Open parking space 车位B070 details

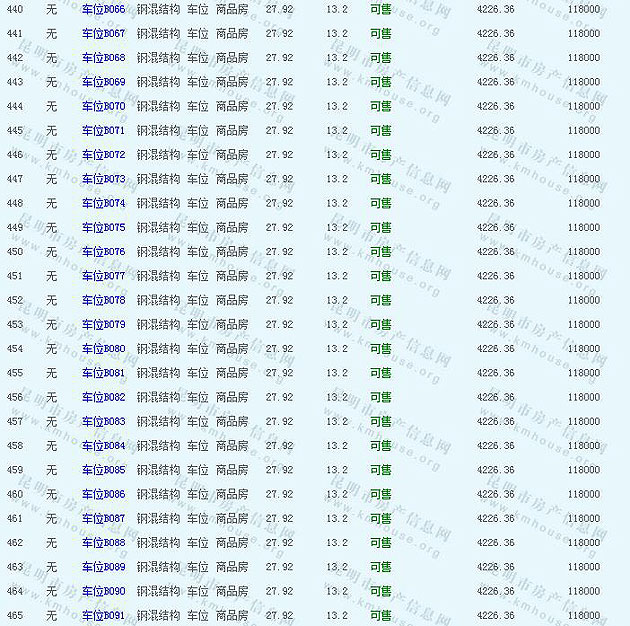coord(104,106)
